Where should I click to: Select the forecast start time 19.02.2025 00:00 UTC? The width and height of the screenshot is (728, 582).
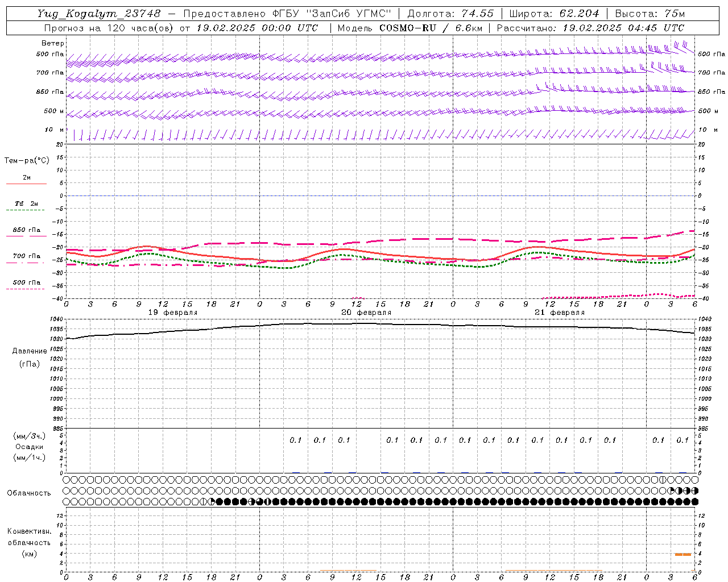coord(257,28)
